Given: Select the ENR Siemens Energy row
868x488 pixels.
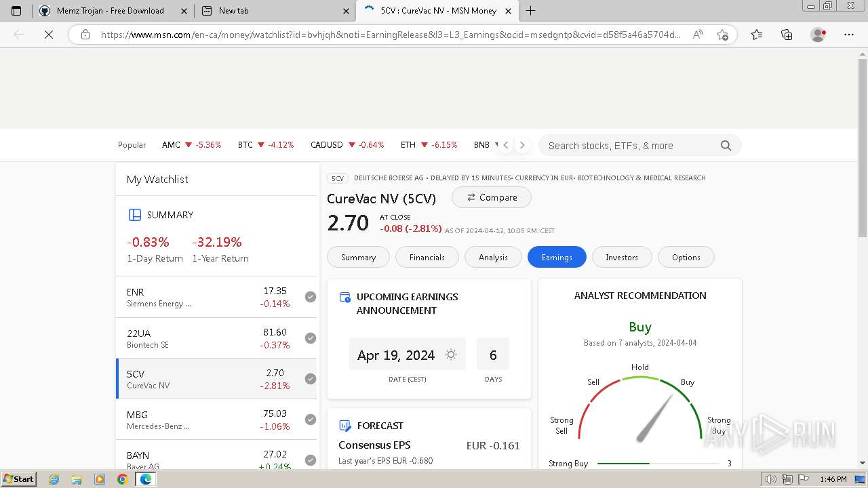Looking at the screenshot, I should click(x=216, y=297).
